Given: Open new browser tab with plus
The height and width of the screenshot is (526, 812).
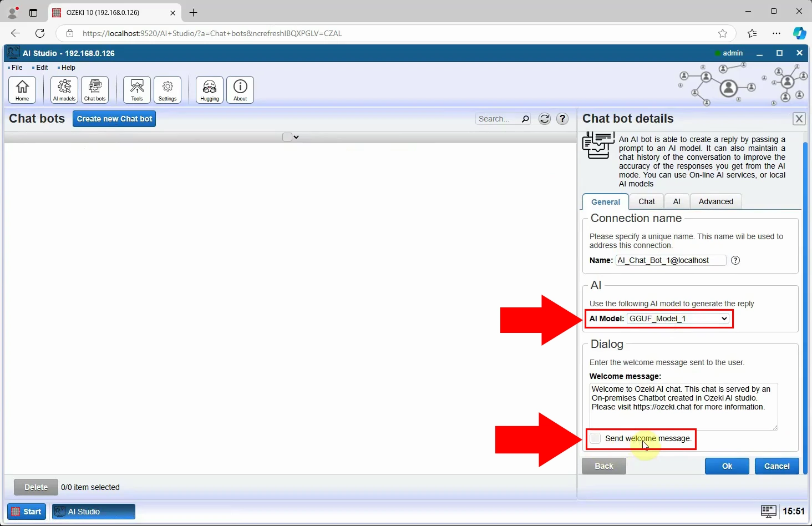Looking at the screenshot, I should tap(193, 12).
